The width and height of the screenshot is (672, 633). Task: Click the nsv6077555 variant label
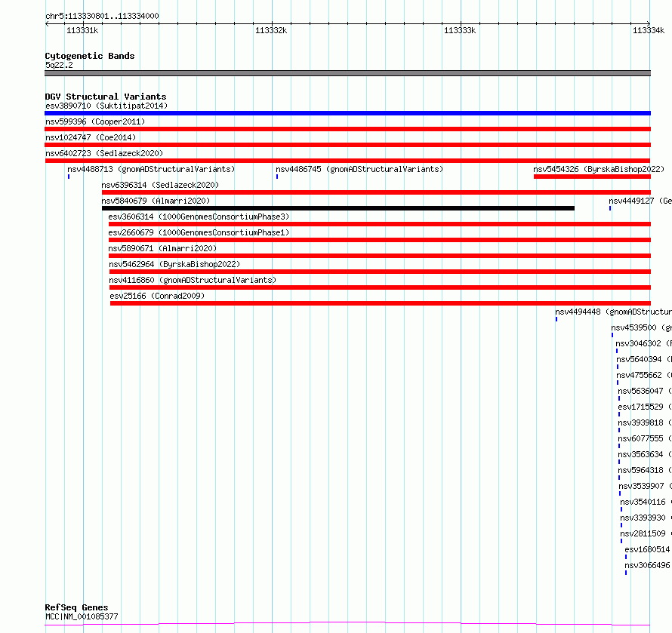click(x=645, y=438)
